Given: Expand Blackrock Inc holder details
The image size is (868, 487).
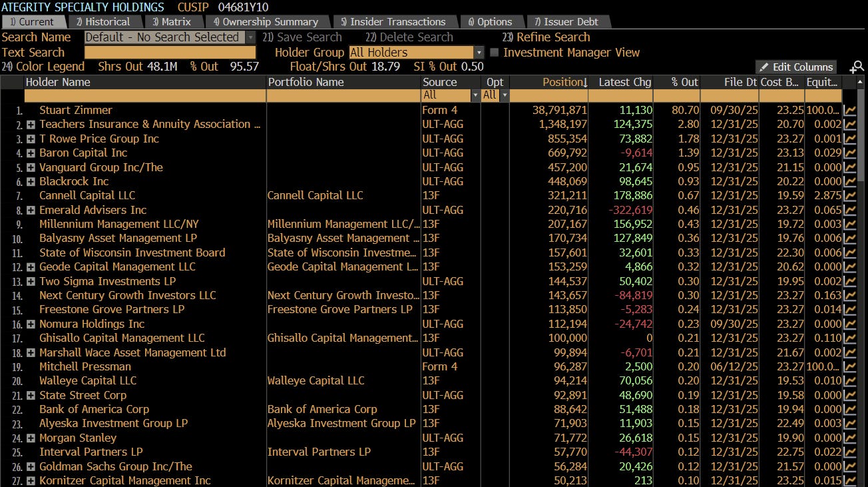Looking at the screenshot, I should pyautogui.click(x=31, y=182).
